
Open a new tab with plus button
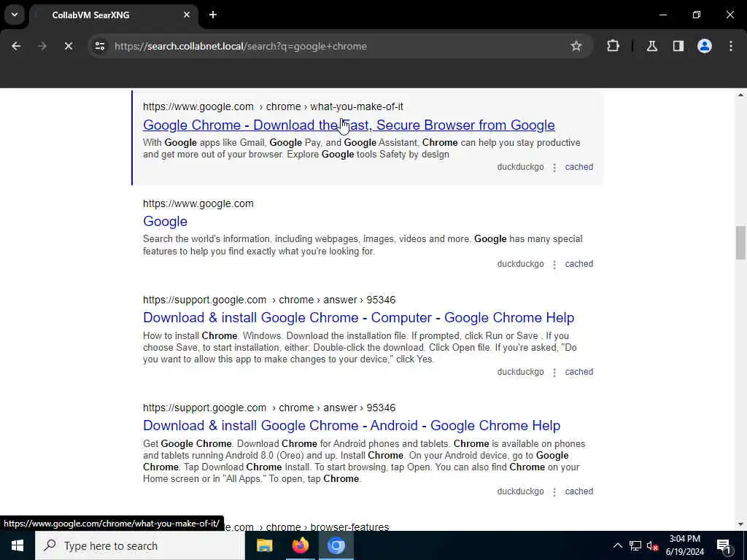pos(213,15)
